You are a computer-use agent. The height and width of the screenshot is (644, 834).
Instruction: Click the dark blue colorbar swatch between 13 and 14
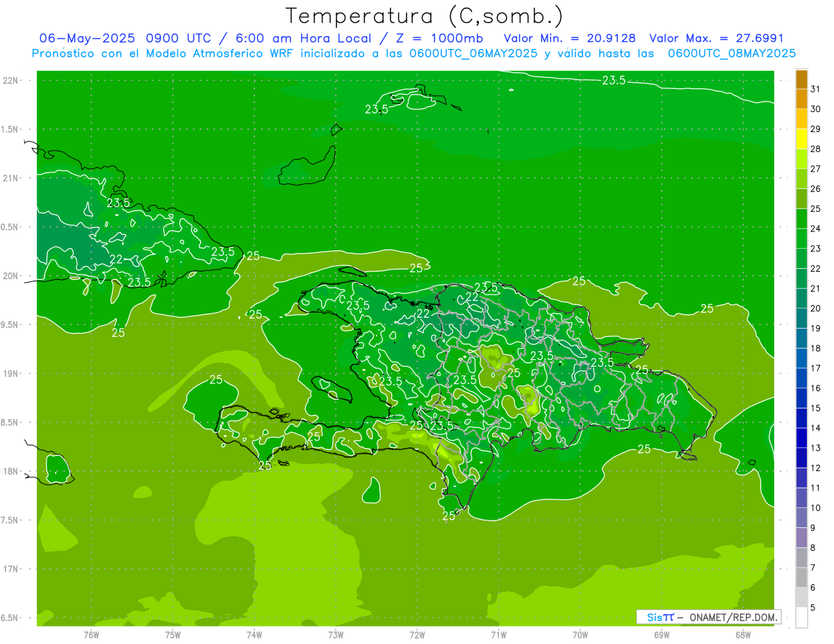coord(801,438)
